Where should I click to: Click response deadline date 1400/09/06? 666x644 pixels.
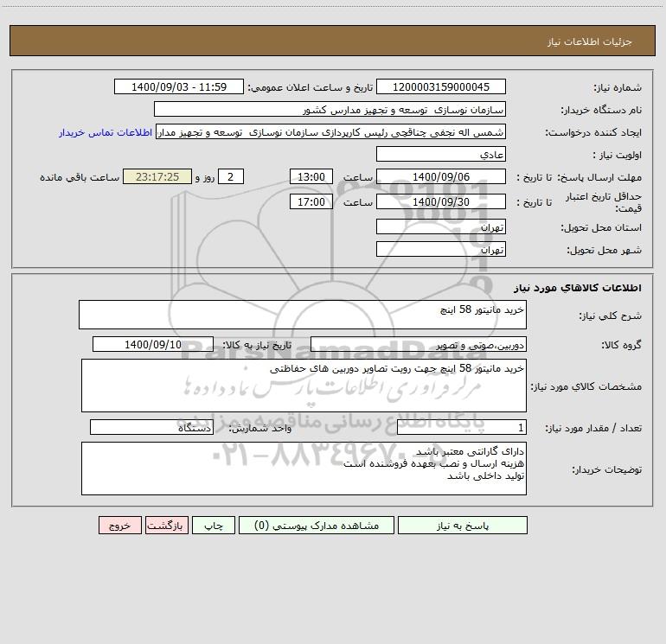(x=441, y=176)
